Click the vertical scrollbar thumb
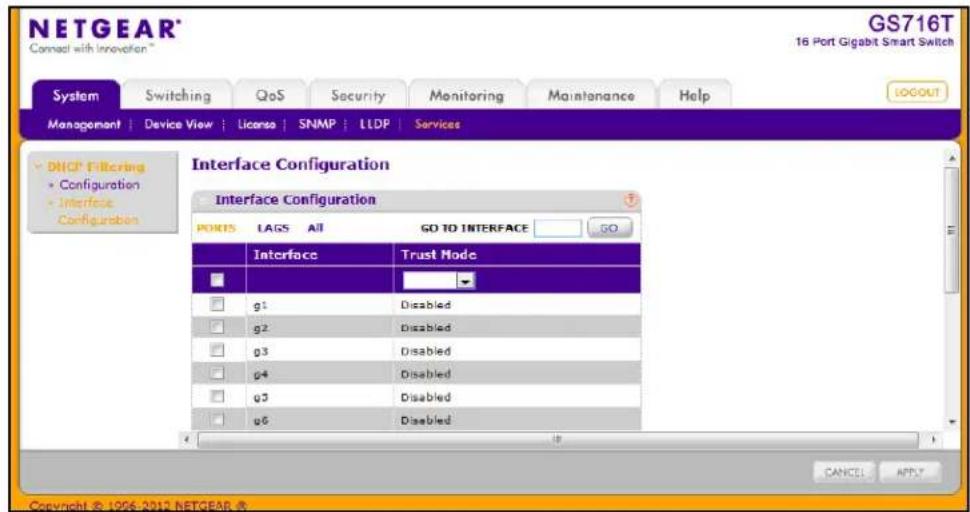 pyautogui.click(x=953, y=229)
